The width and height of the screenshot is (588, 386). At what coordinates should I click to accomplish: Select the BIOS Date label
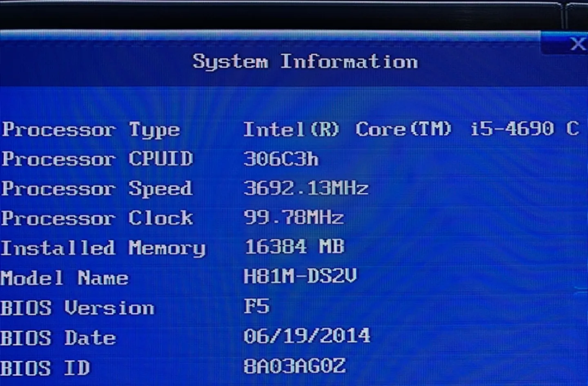coord(58,338)
